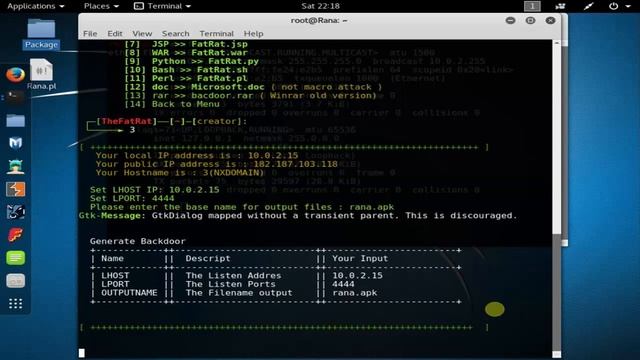Expand the Terminal app menu in top bar
The width and height of the screenshot is (640, 360).
coord(162,6)
